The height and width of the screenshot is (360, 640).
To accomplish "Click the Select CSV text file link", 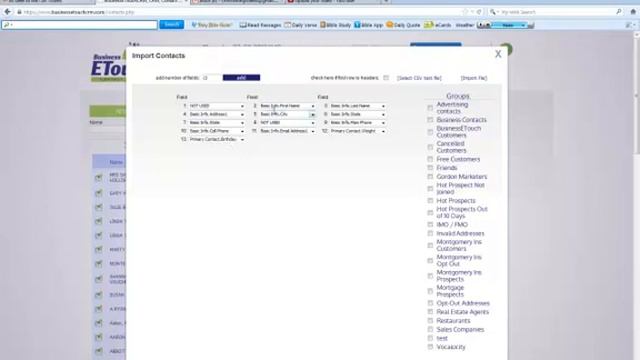I will [419, 78].
